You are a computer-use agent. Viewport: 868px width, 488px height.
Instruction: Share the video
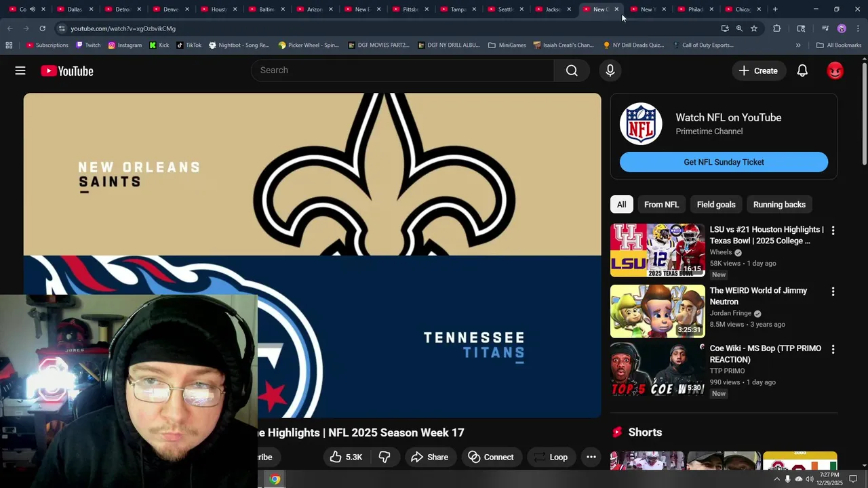coord(429,457)
